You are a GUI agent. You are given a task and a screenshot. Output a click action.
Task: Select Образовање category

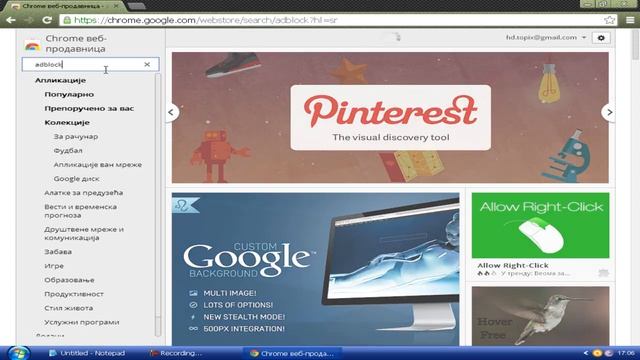pyautogui.click(x=69, y=280)
